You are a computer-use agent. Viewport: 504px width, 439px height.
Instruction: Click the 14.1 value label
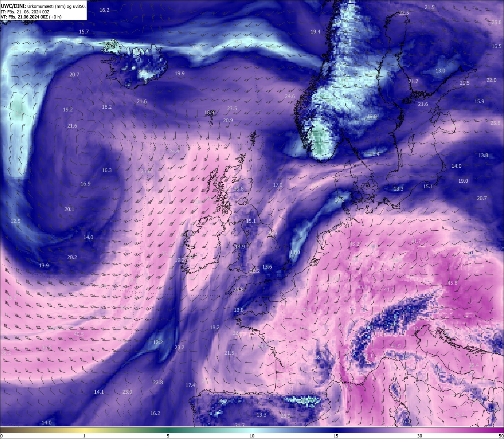point(99,392)
